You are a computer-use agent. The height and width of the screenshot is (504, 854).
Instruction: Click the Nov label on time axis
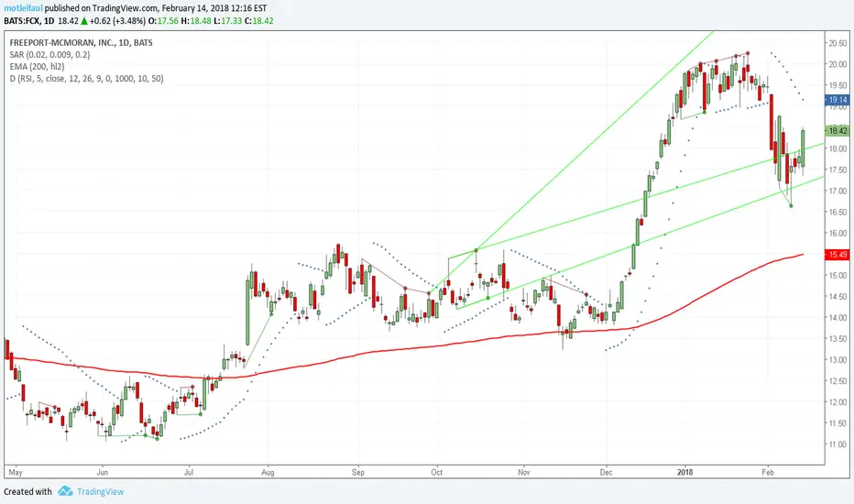click(x=523, y=473)
